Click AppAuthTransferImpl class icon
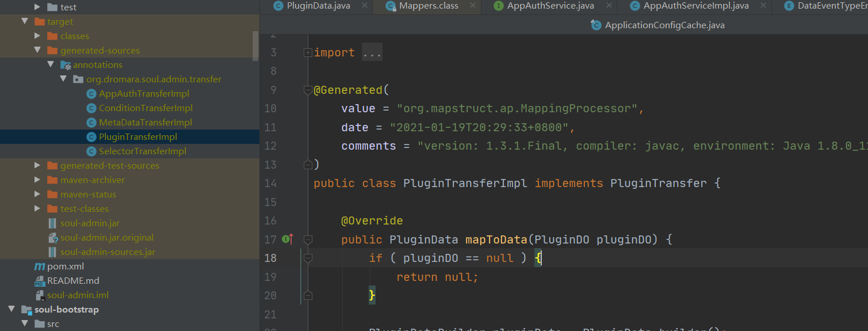Screen dimensions: 868x331 [91, 93]
